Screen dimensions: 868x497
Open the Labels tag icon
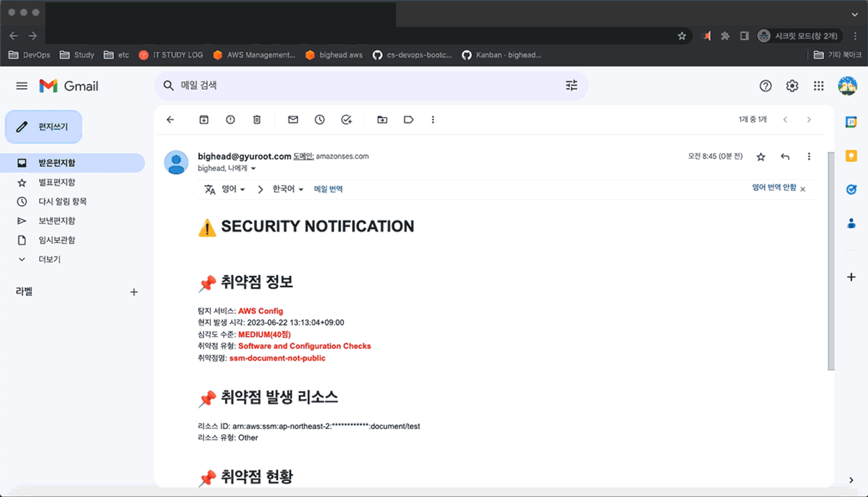pos(408,120)
